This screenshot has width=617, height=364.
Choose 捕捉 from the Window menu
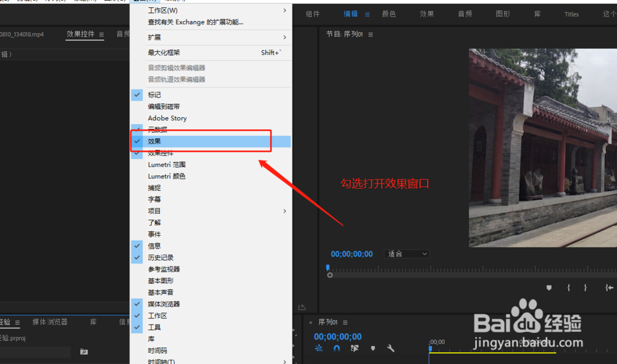210,188
